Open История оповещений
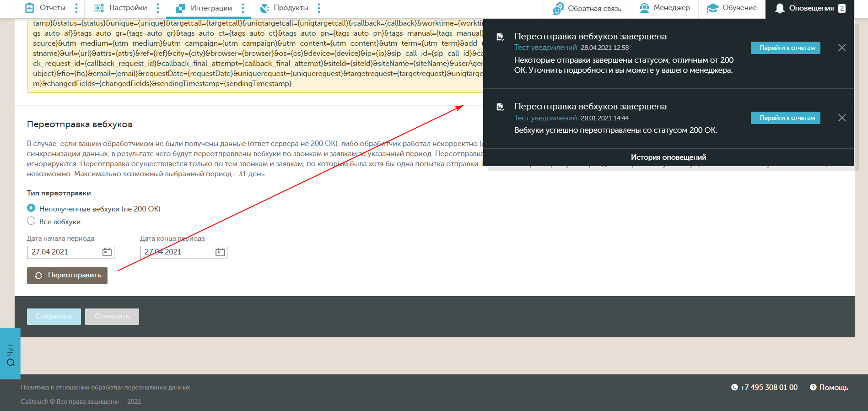The width and height of the screenshot is (868, 411). (669, 157)
